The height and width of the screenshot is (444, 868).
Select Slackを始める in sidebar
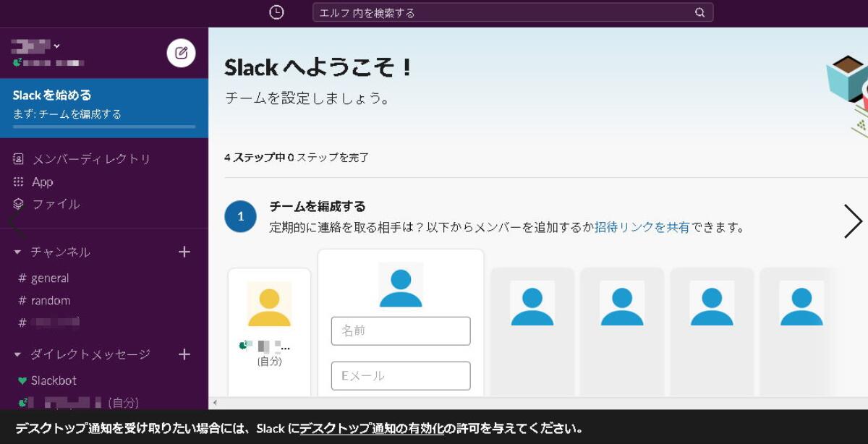(104, 108)
